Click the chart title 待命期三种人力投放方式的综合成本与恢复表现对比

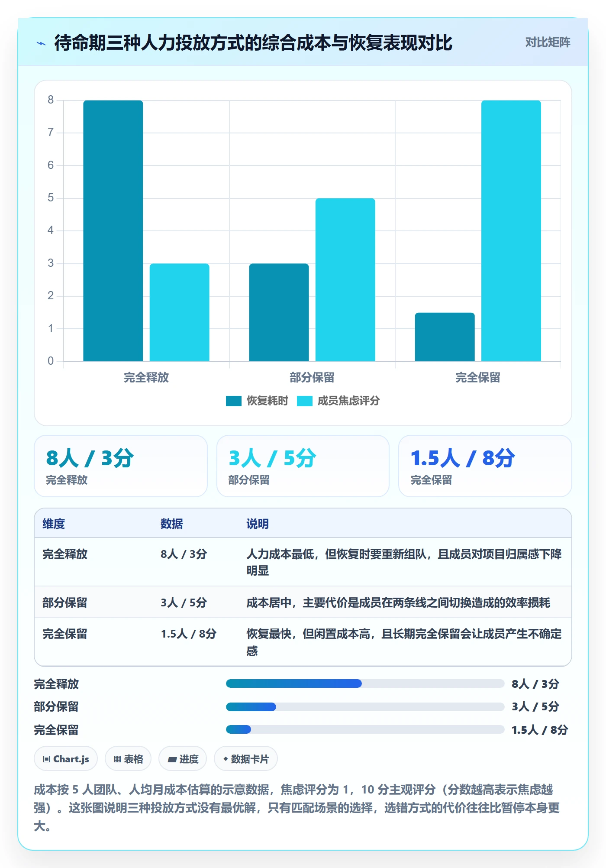click(253, 43)
